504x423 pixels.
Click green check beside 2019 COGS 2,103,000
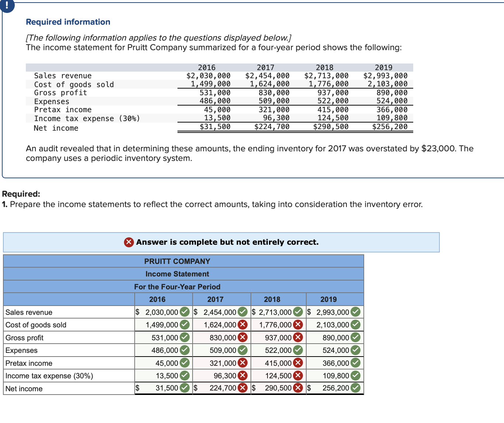355,325
